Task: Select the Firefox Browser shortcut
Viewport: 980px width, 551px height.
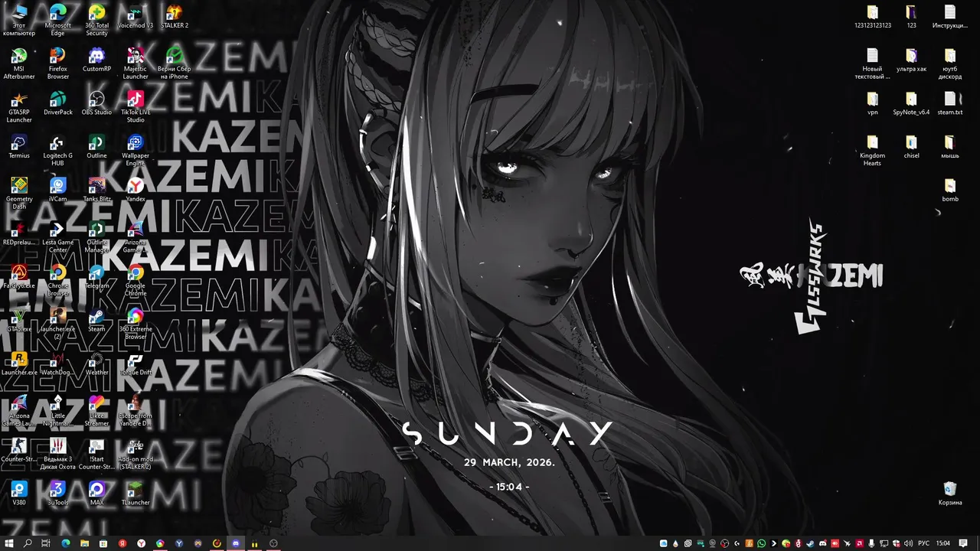Action: coord(58,64)
